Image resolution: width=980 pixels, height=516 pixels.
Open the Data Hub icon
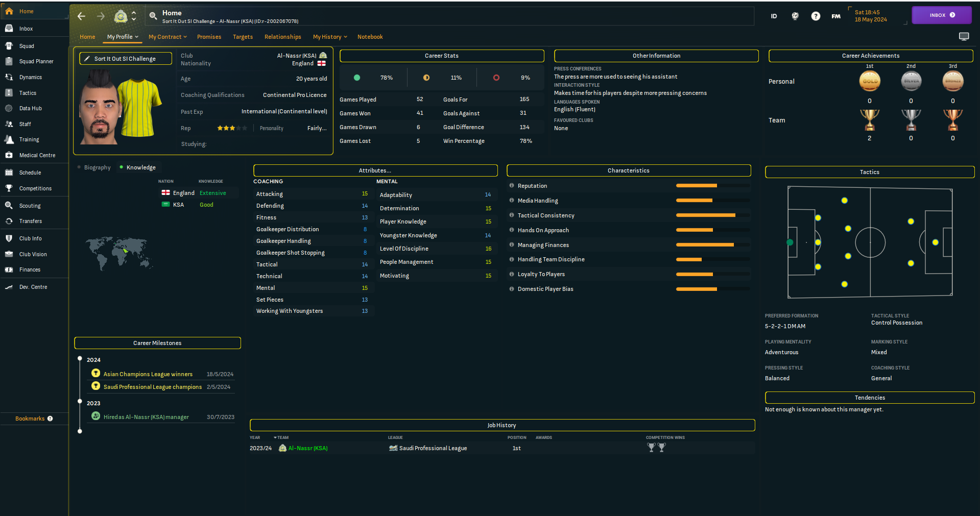9,108
